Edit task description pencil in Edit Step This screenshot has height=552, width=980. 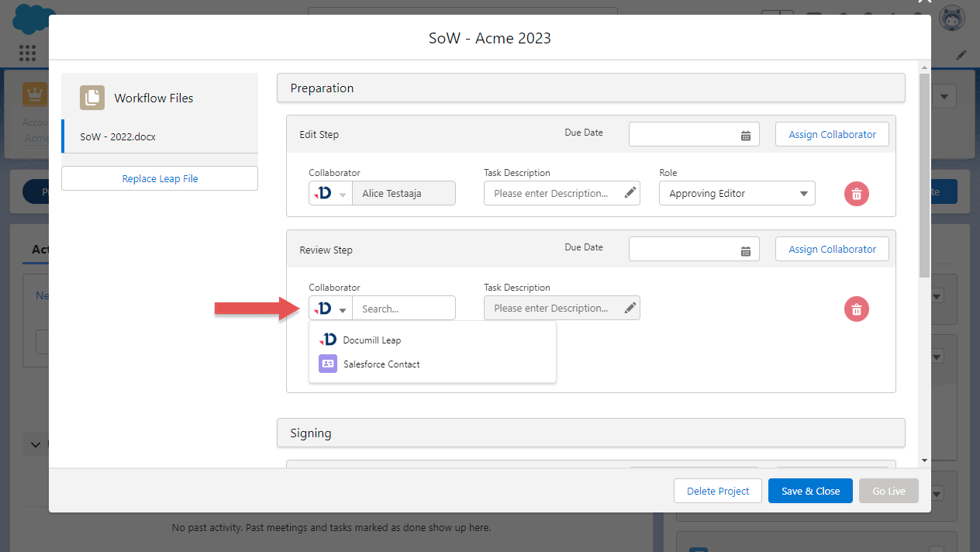(630, 193)
